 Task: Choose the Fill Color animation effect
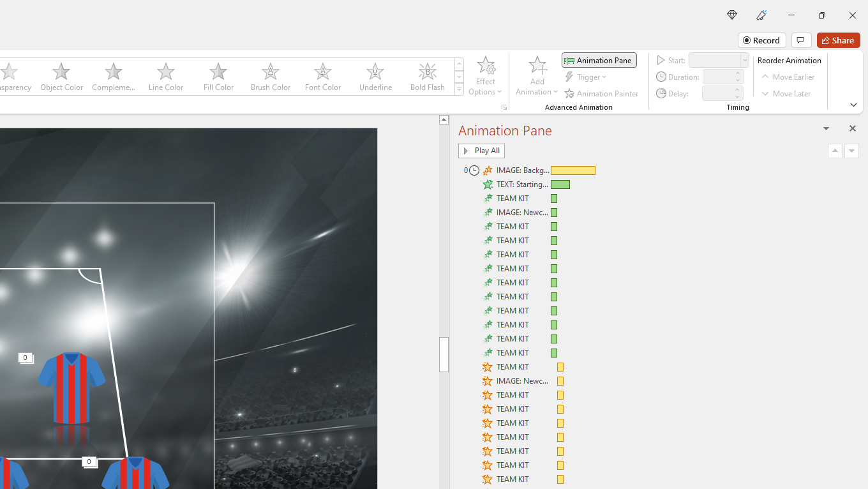click(x=218, y=77)
